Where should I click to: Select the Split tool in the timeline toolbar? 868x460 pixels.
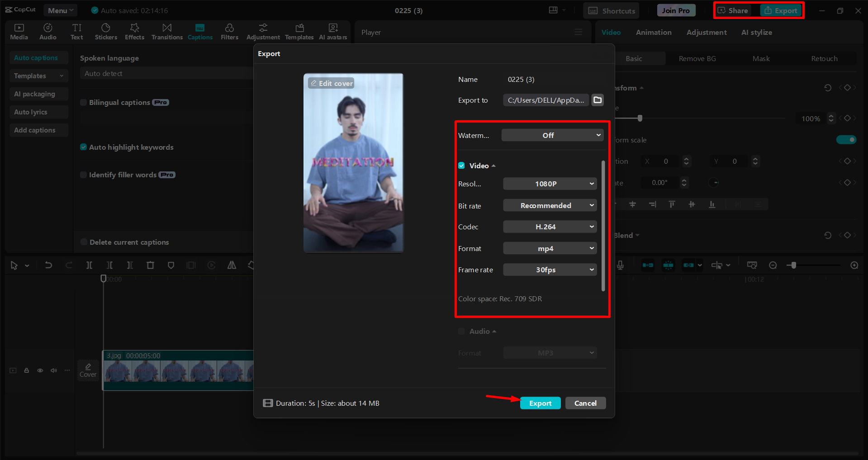(89, 265)
